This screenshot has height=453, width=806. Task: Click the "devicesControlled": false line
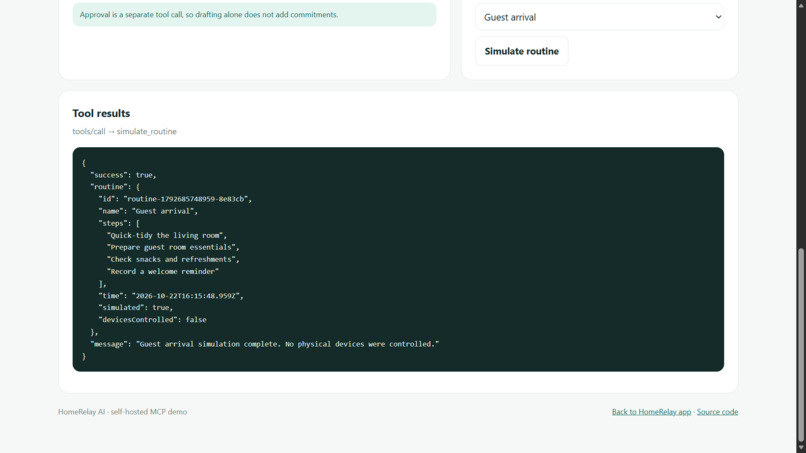(152, 320)
